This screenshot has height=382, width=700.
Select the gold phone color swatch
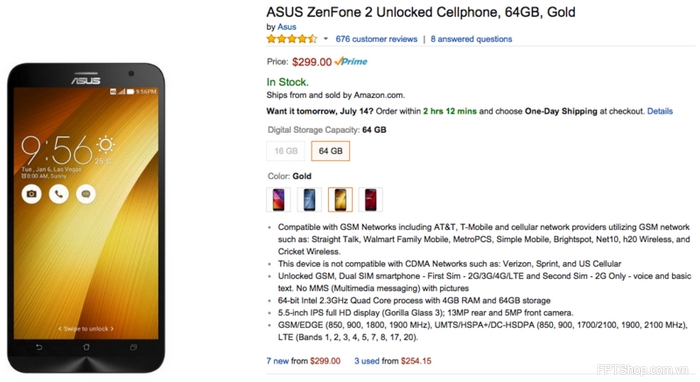click(340, 199)
